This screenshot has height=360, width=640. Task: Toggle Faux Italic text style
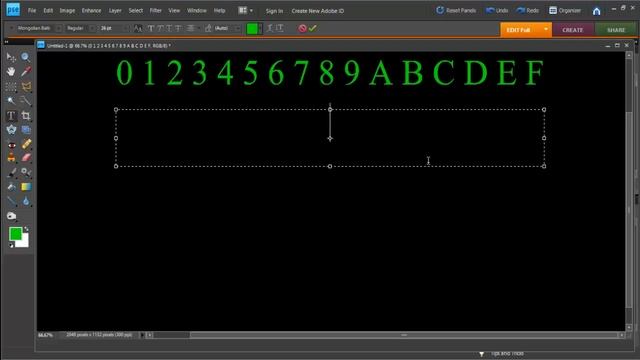[160, 28]
